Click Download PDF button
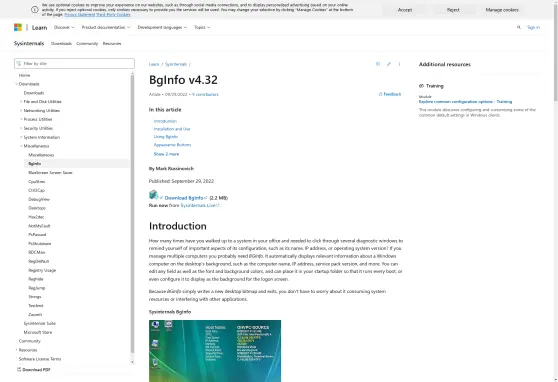This screenshot has height=382, width=558. tap(34, 370)
